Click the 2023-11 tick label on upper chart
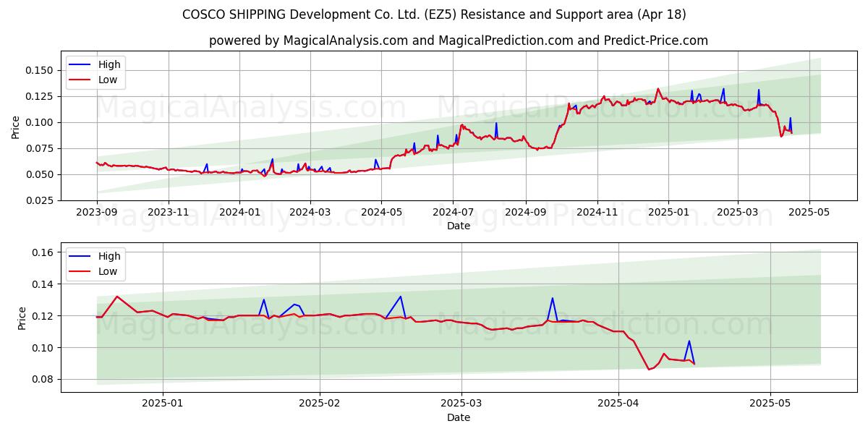The image size is (868, 434). tap(169, 213)
